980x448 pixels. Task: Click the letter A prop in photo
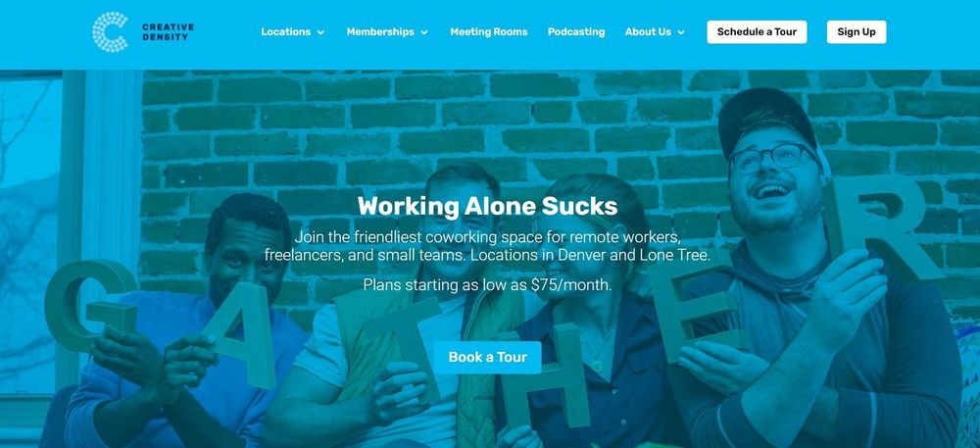point(244,335)
